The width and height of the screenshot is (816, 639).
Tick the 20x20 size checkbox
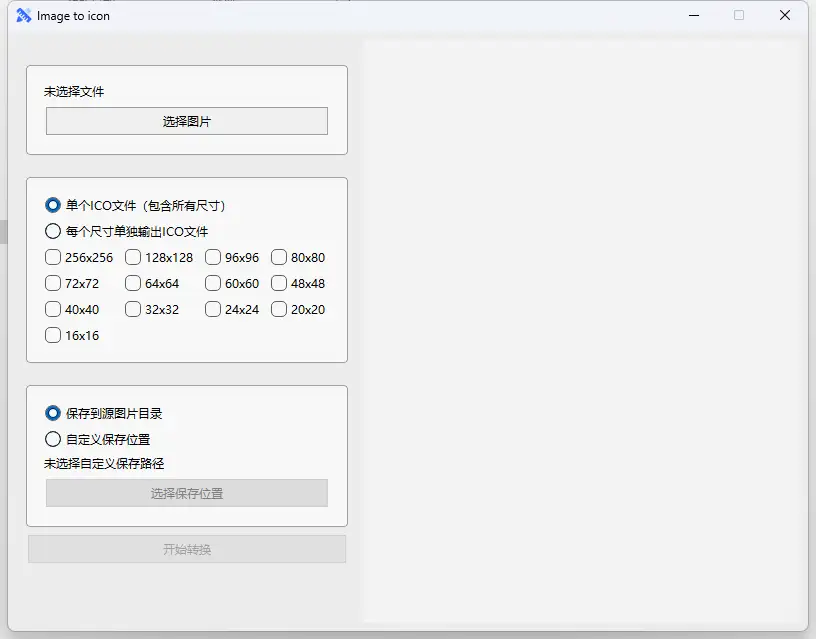[x=279, y=309]
